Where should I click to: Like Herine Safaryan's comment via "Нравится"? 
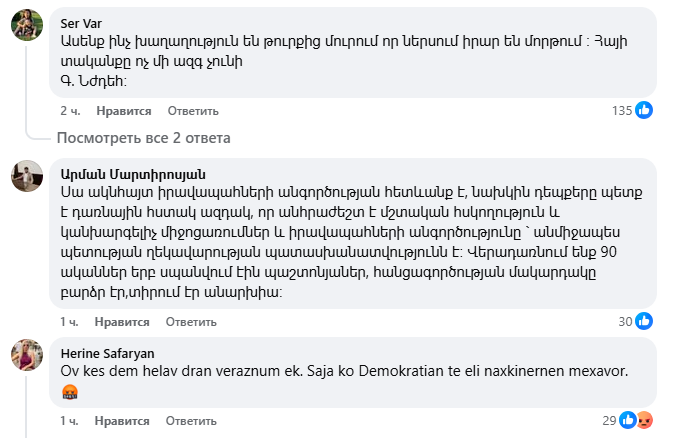coord(123,422)
